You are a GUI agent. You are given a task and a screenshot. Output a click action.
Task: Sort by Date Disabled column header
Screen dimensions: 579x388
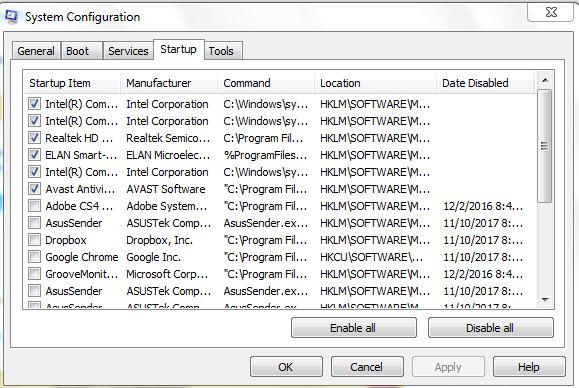click(x=486, y=83)
